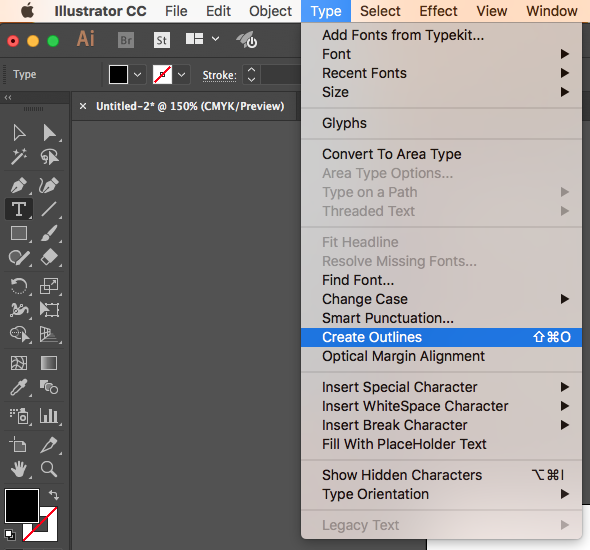Select the Pen tool
Viewport: 590px width, 550px height.
[x=19, y=185]
